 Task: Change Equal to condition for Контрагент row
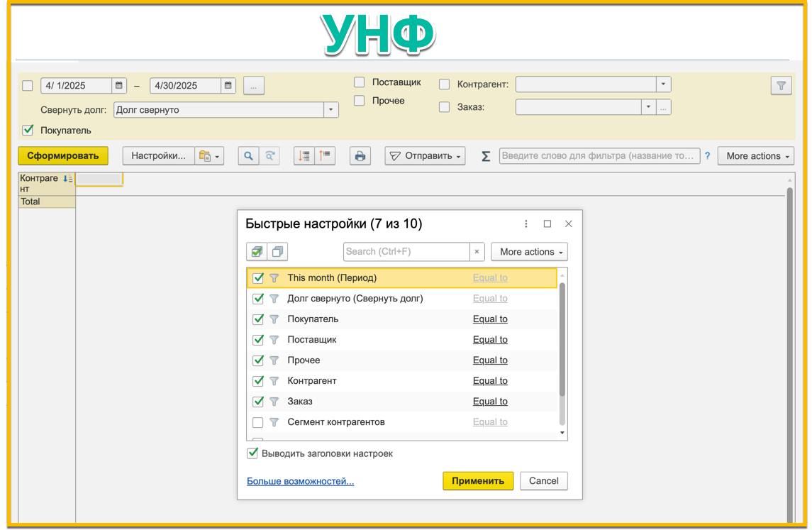[x=490, y=381]
